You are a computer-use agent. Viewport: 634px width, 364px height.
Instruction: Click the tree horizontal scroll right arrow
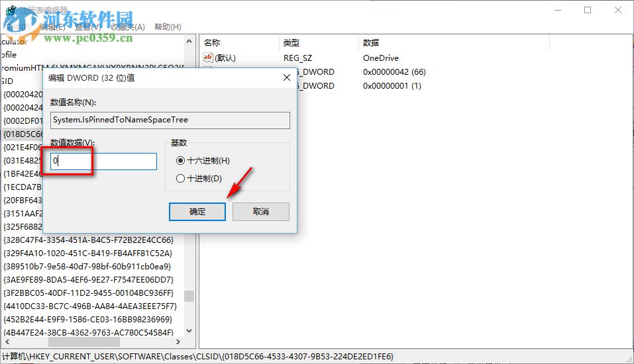tap(178, 341)
